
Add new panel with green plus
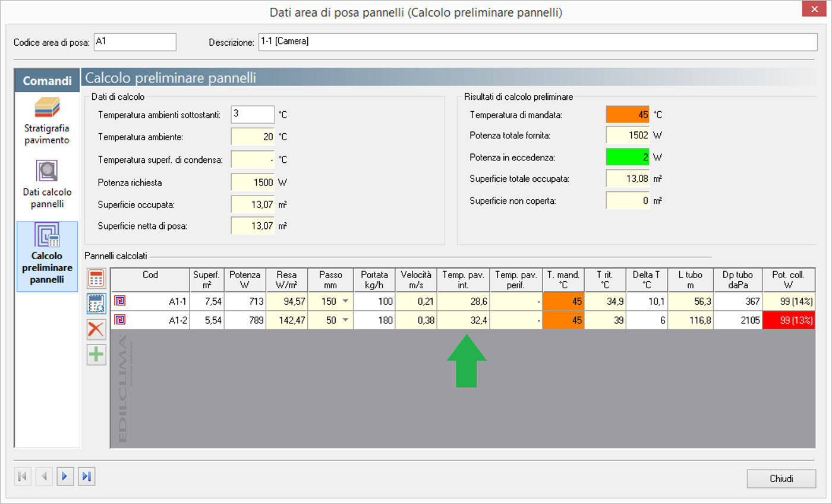pyautogui.click(x=96, y=355)
